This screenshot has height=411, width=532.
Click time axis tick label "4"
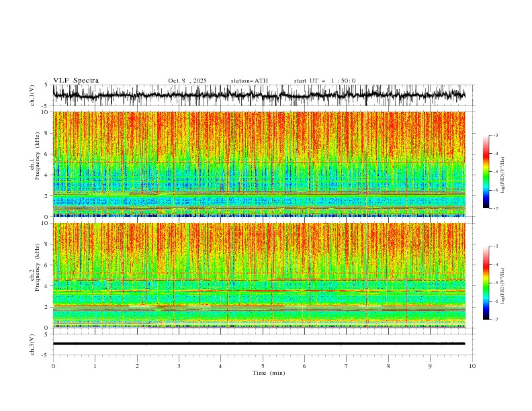(x=221, y=366)
